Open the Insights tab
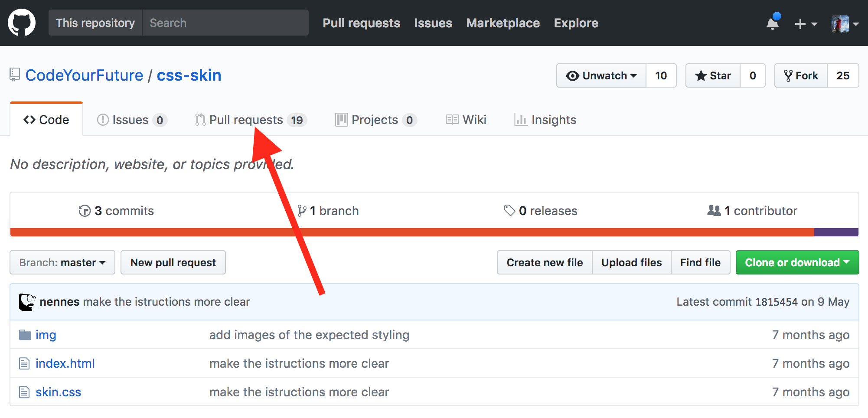This screenshot has height=418, width=868. click(x=545, y=120)
